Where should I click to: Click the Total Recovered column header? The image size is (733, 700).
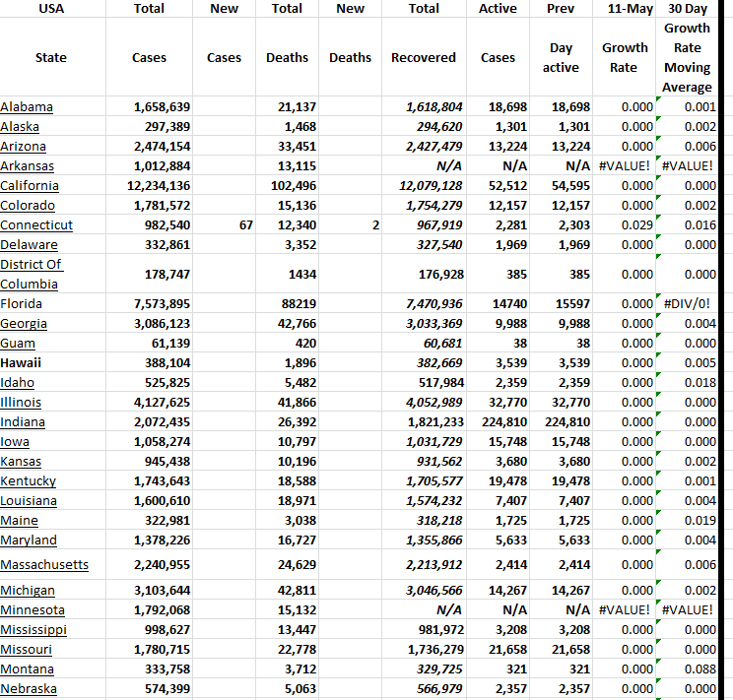tap(424, 57)
